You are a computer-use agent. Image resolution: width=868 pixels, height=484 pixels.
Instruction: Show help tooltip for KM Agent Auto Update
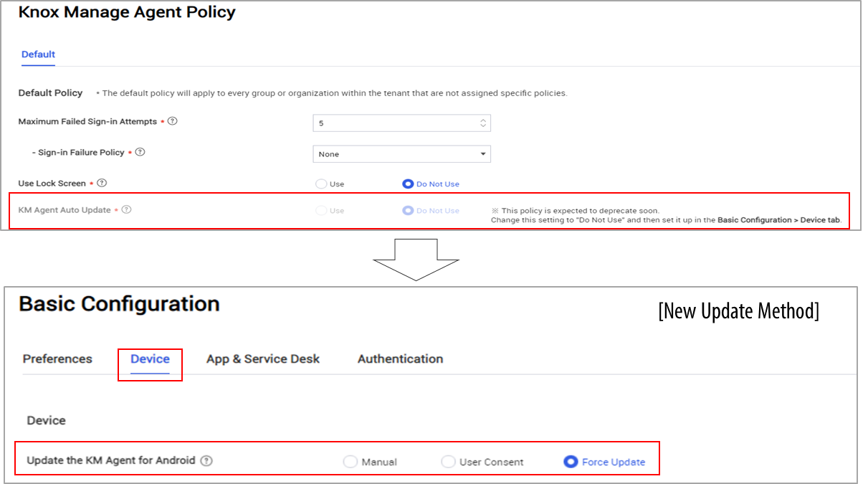pos(127,210)
